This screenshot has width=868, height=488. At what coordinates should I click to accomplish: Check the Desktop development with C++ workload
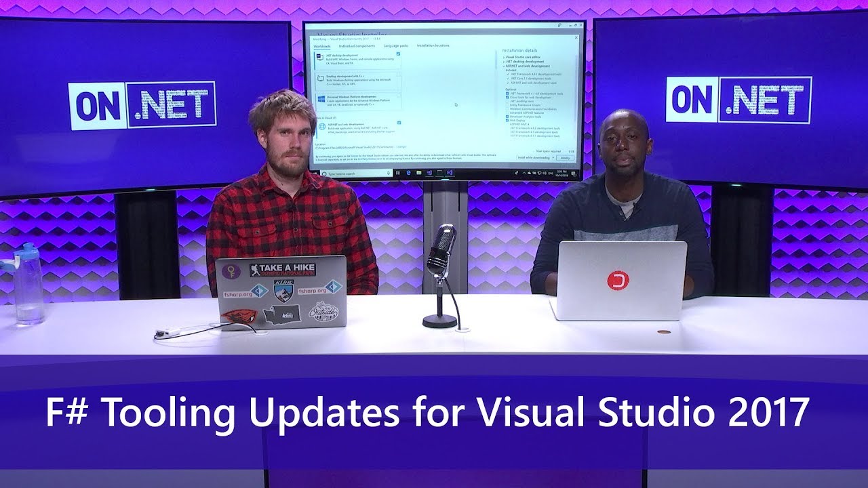[x=399, y=75]
